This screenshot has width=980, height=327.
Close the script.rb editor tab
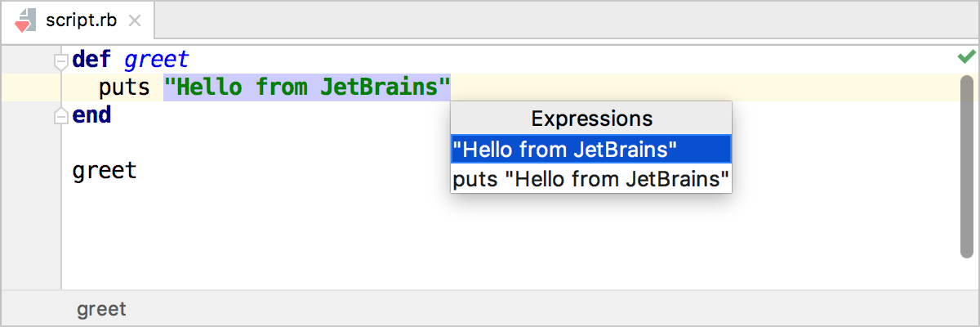coord(136,21)
